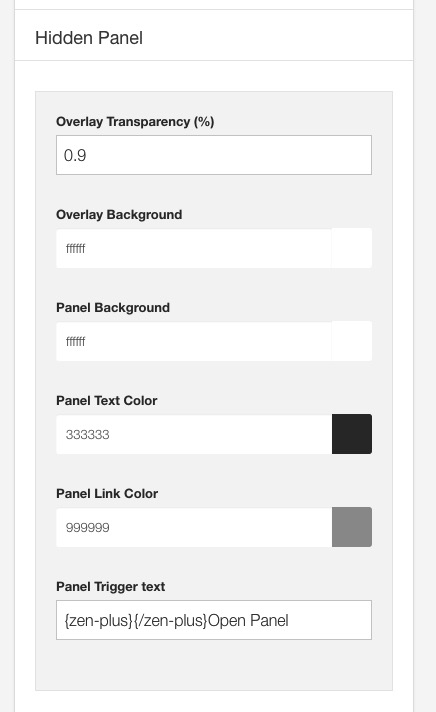Open the white Overlay Background color swatch
The image size is (436, 712).
(352, 248)
